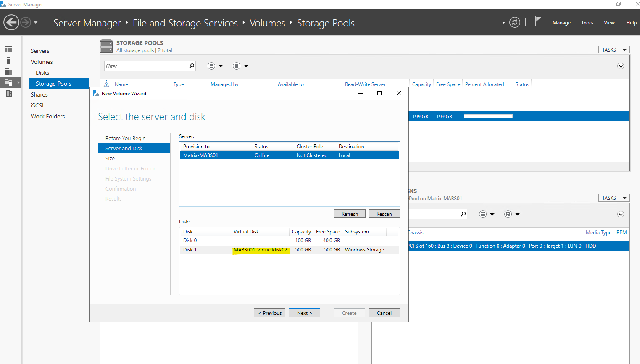Select the PCI Slot 160 physical disk row

pyautogui.click(x=519, y=246)
